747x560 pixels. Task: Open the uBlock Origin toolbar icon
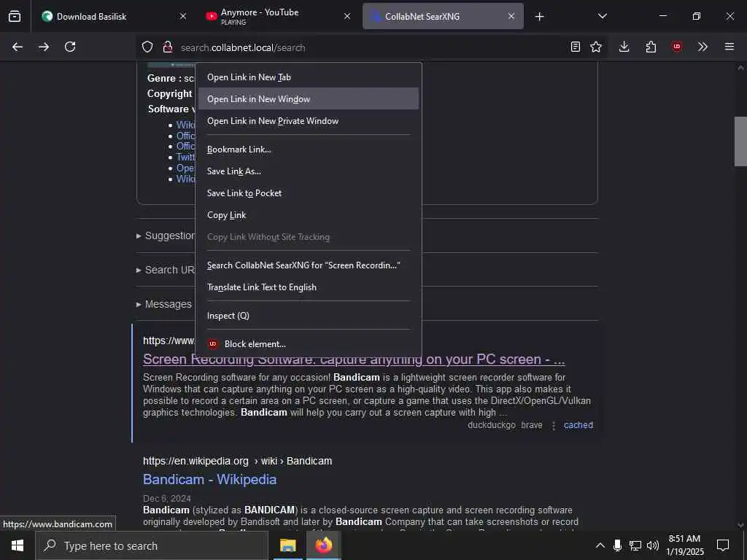pos(677,47)
